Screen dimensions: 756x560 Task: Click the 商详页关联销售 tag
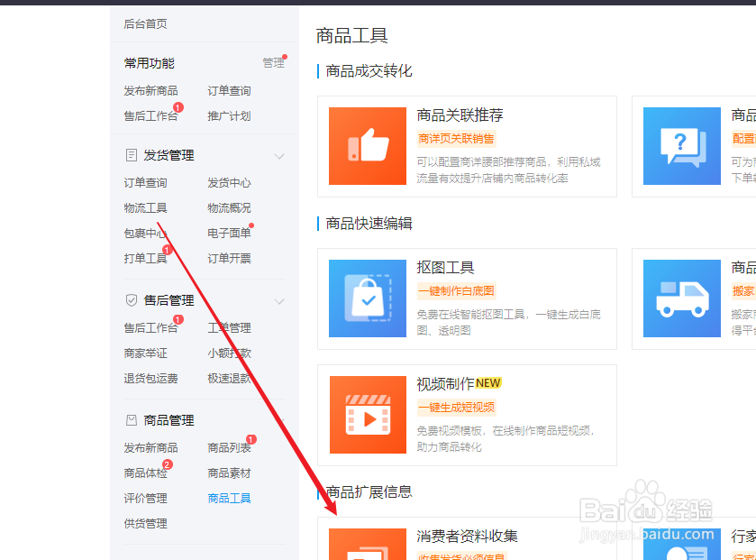click(456, 139)
